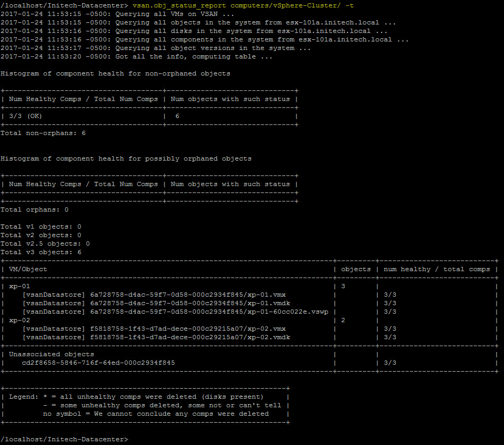The width and height of the screenshot is (504, 445).
Task: Select the xp-02.vmx object line
Action: 154,329
